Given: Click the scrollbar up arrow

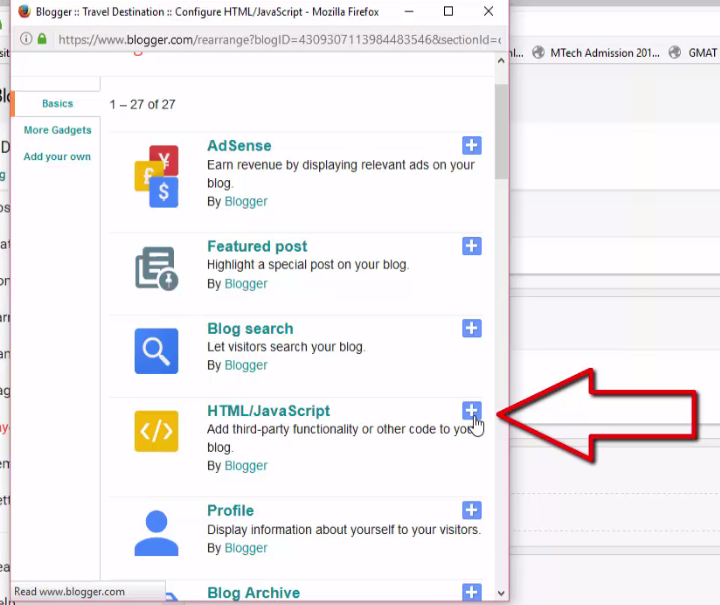Looking at the screenshot, I should (501, 61).
